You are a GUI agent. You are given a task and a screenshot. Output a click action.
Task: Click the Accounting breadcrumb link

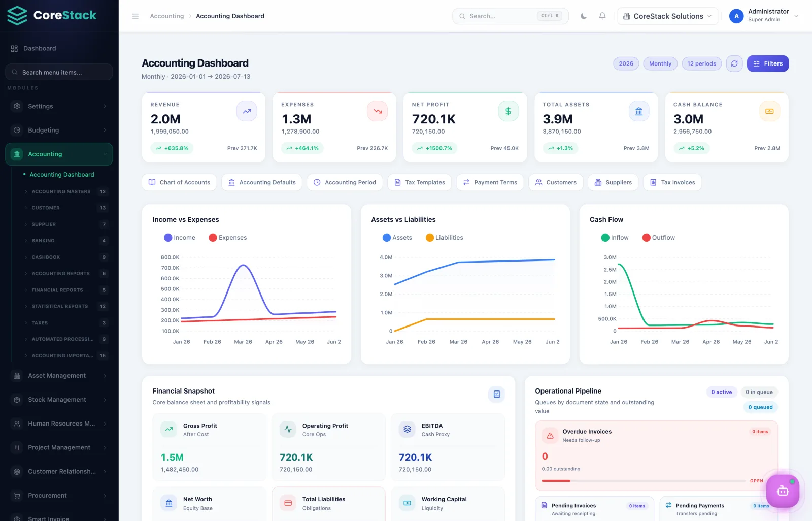coord(167,16)
